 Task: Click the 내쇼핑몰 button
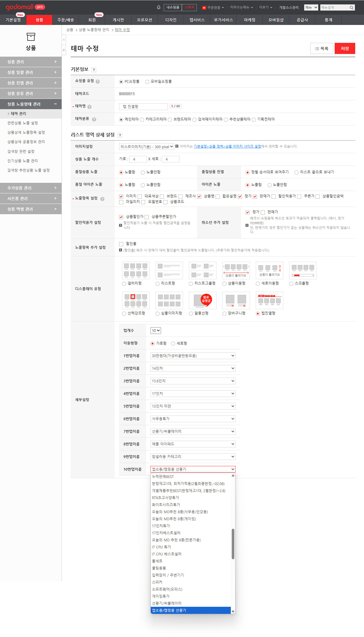[x=173, y=8]
